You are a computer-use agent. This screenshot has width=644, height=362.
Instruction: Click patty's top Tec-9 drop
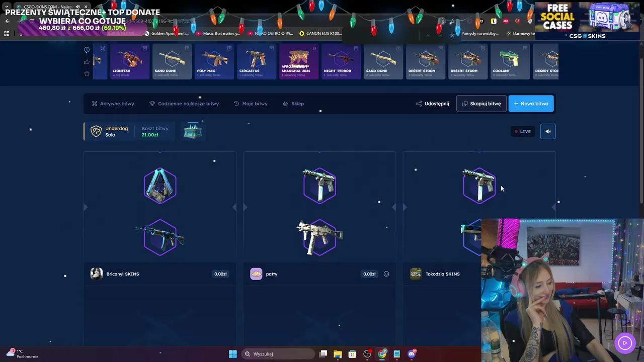[x=319, y=186]
